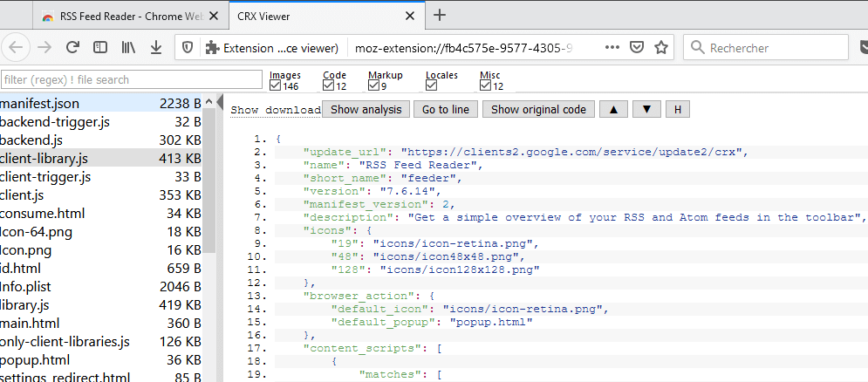The image size is (868, 382).
Task: Open Info.plist in file list
Action: click(x=100, y=286)
